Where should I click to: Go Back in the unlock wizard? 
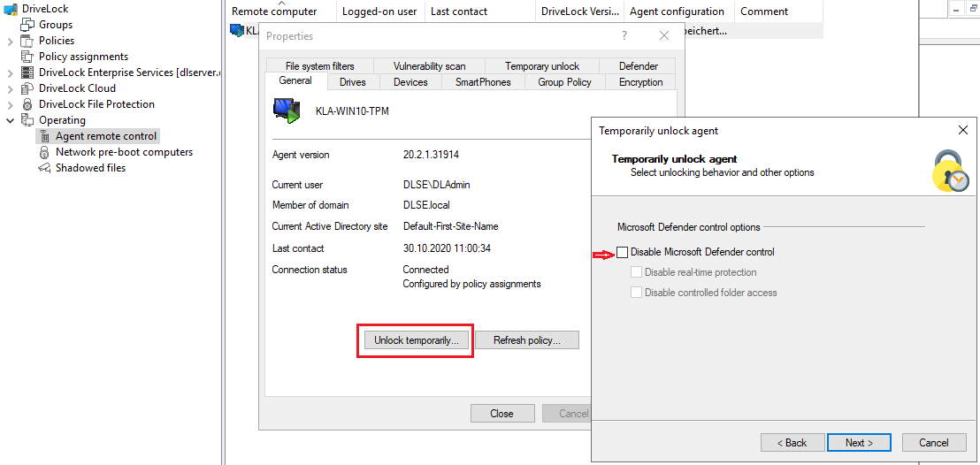[x=792, y=443]
